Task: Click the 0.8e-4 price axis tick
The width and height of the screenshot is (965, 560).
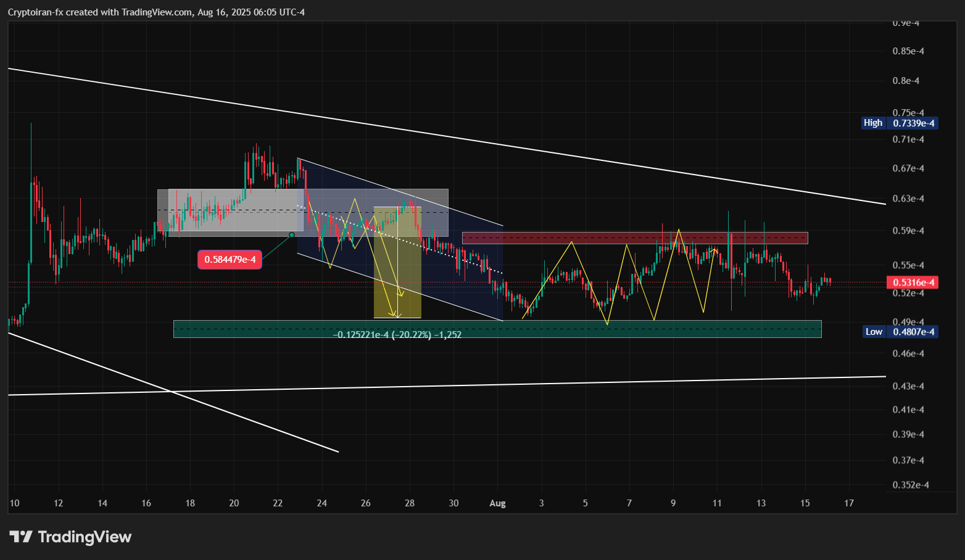Action: point(906,81)
